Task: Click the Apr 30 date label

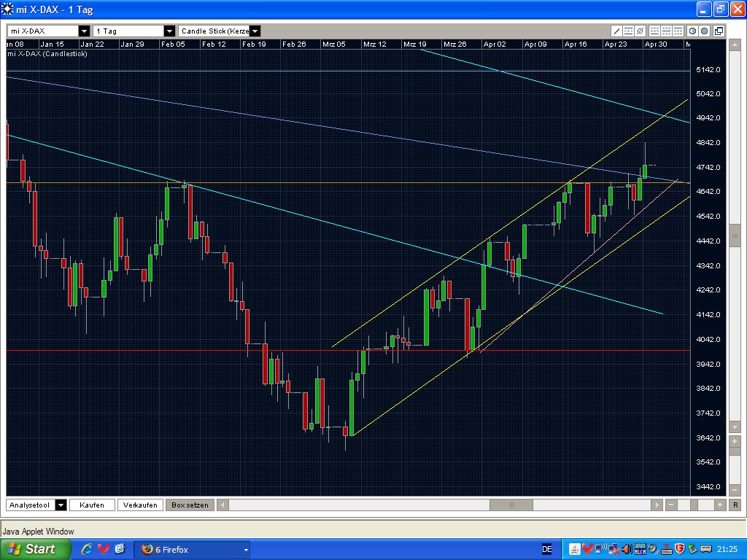Action: [x=656, y=44]
